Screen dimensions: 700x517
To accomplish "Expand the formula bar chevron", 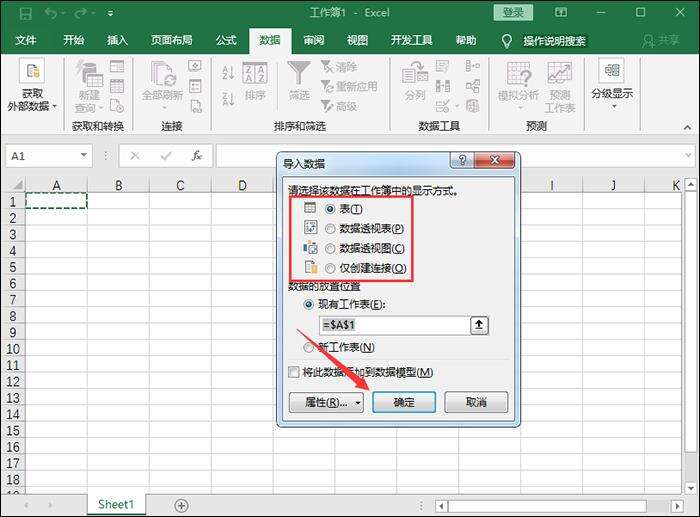I will (688, 155).
